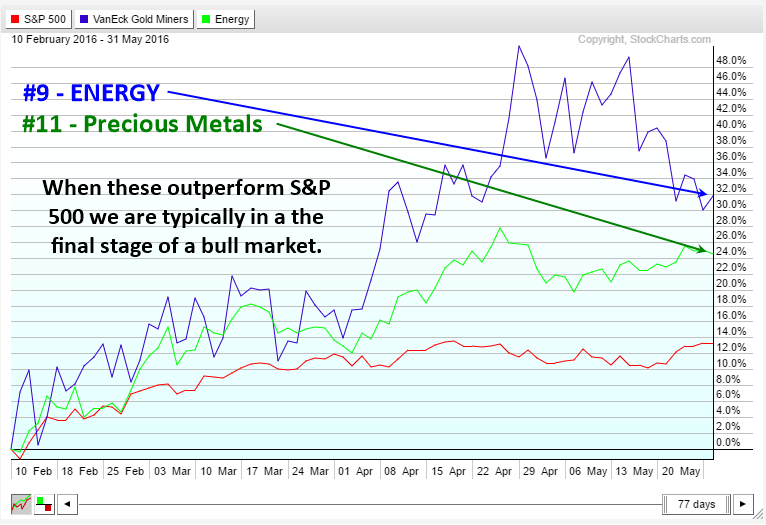Select the 77 days slider handle

click(696, 503)
